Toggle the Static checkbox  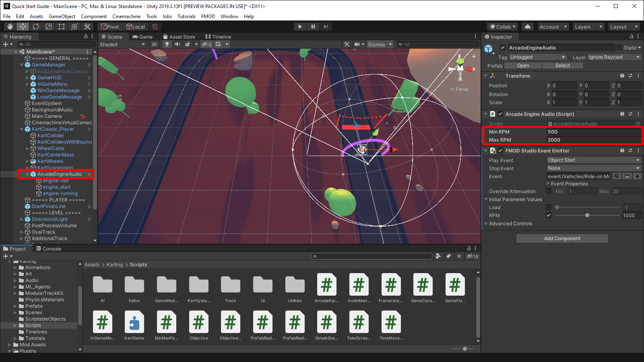(x=619, y=47)
